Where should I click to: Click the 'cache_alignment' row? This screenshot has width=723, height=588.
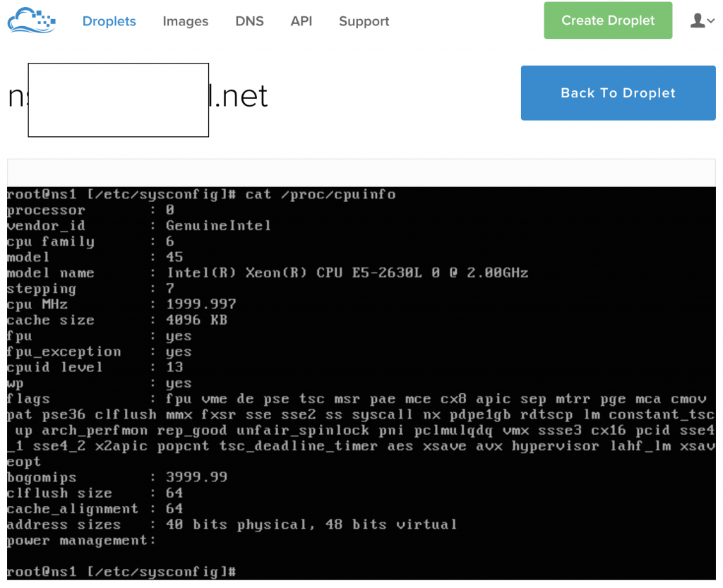[x=95, y=509]
